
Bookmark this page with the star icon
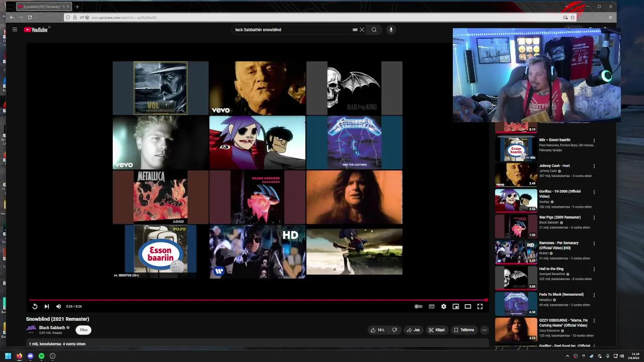(573, 18)
